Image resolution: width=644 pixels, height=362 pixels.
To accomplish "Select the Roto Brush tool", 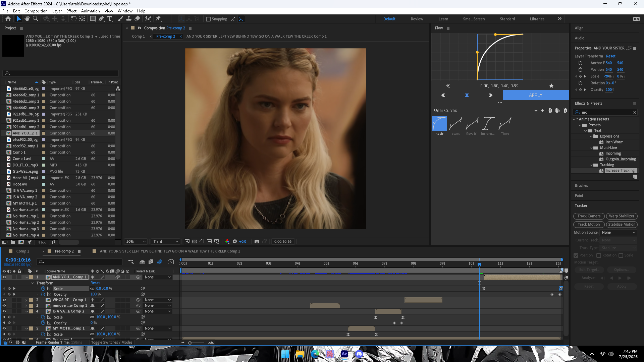I will point(148,19).
